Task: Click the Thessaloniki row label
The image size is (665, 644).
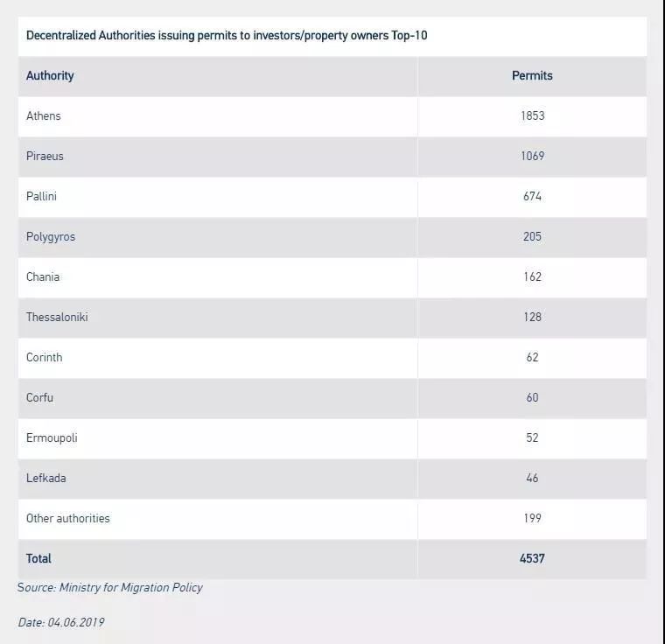Action: click(x=57, y=318)
